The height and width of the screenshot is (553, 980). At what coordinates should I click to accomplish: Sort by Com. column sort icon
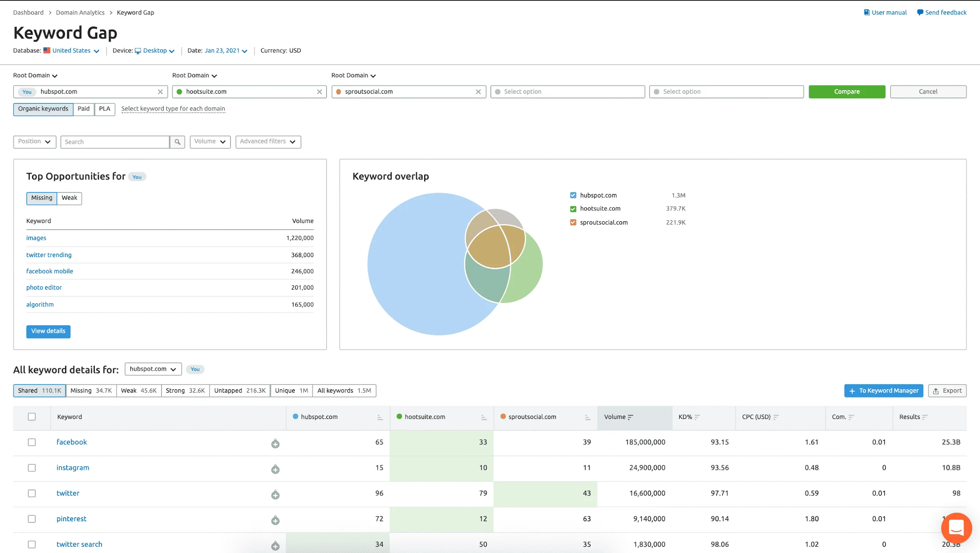pyautogui.click(x=851, y=417)
